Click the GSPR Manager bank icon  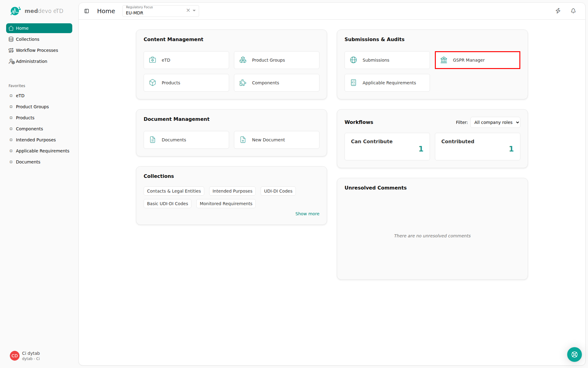[444, 60]
